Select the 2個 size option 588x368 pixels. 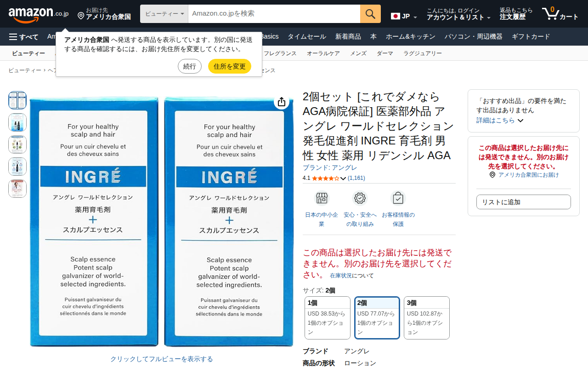(377, 318)
